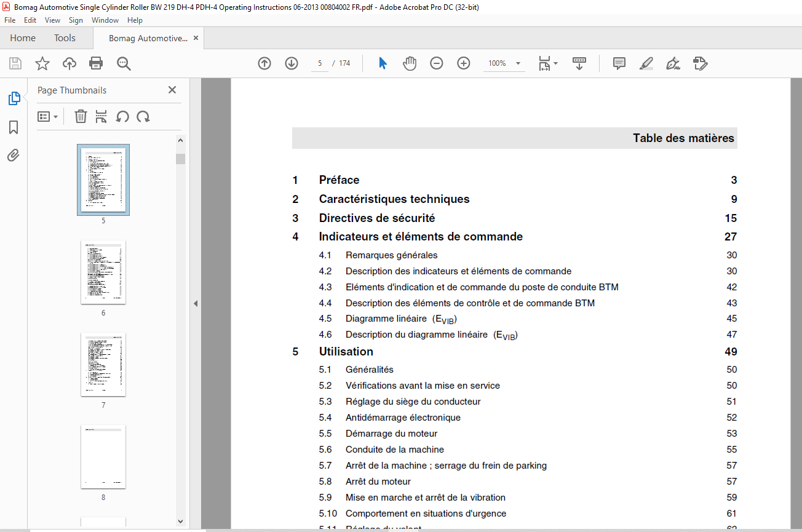Select the highlighter text tool
The height and width of the screenshot is (532, 802).
(x=646, y=63)
